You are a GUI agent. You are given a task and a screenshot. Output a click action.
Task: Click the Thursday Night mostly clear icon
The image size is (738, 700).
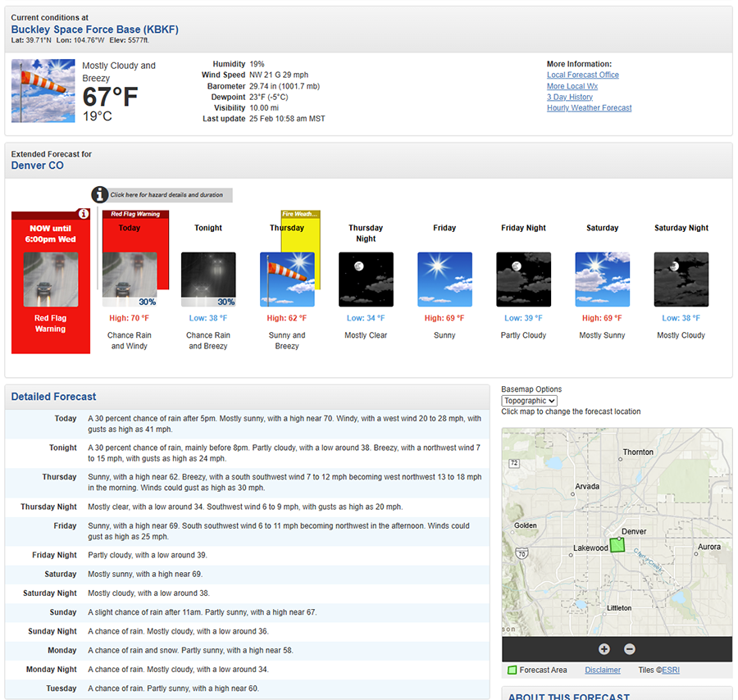pyautogui.click(x=366, y=280)
